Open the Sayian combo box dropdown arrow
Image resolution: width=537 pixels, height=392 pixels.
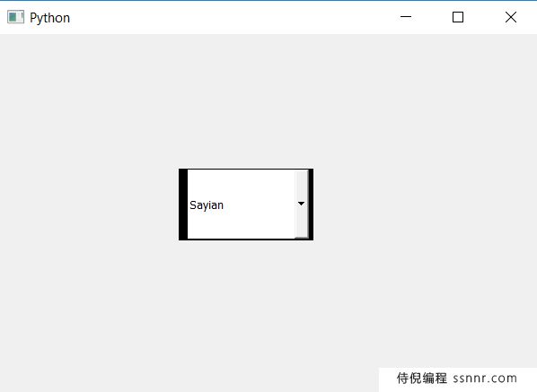point(302,204)
